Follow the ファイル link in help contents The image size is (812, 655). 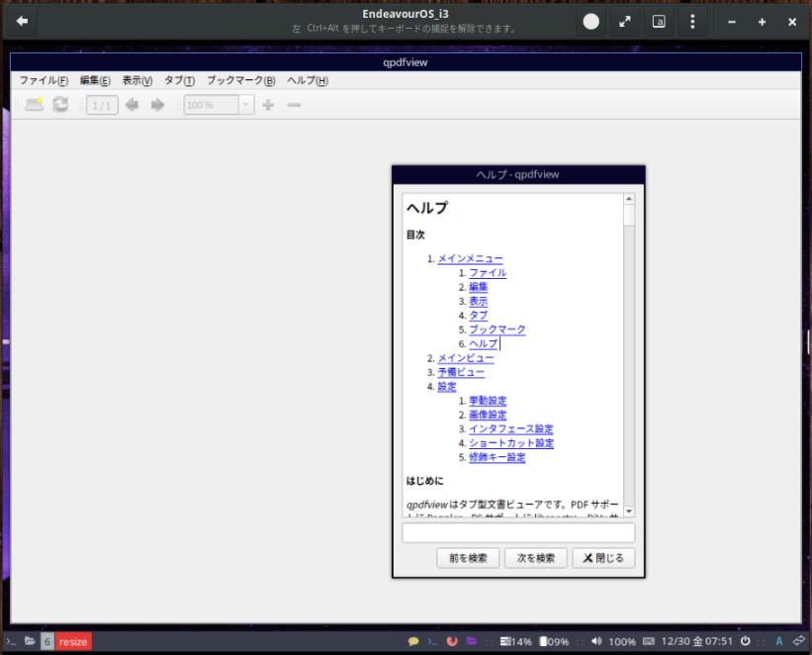coord(488,272)
